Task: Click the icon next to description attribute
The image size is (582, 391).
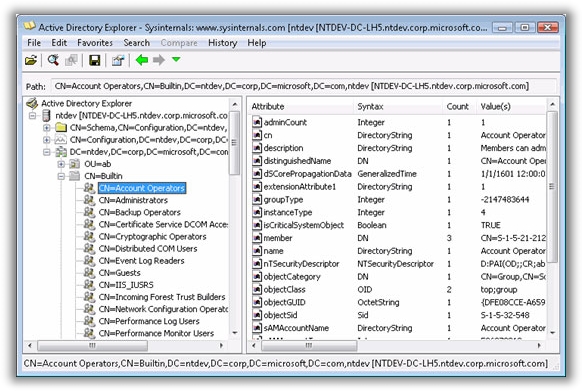Action: [x=257, y=148]
